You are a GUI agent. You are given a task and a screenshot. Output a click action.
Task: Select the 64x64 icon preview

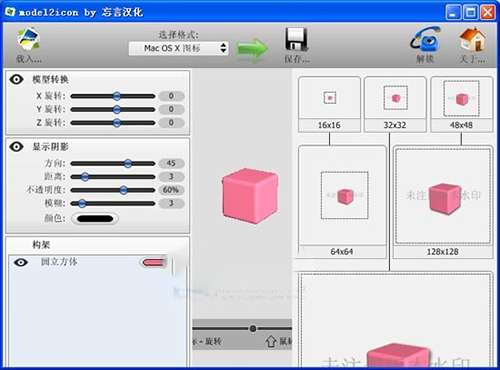(x=342, y=202)
